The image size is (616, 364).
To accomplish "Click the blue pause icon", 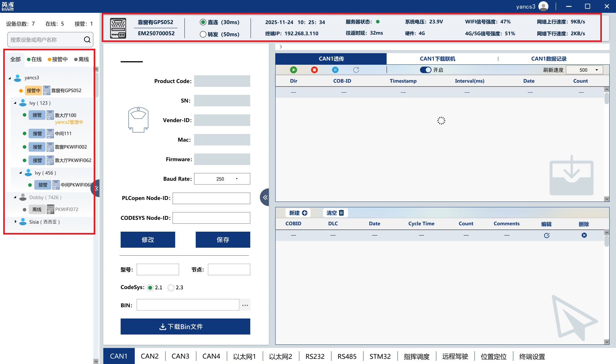I will (x=335, y=70).
